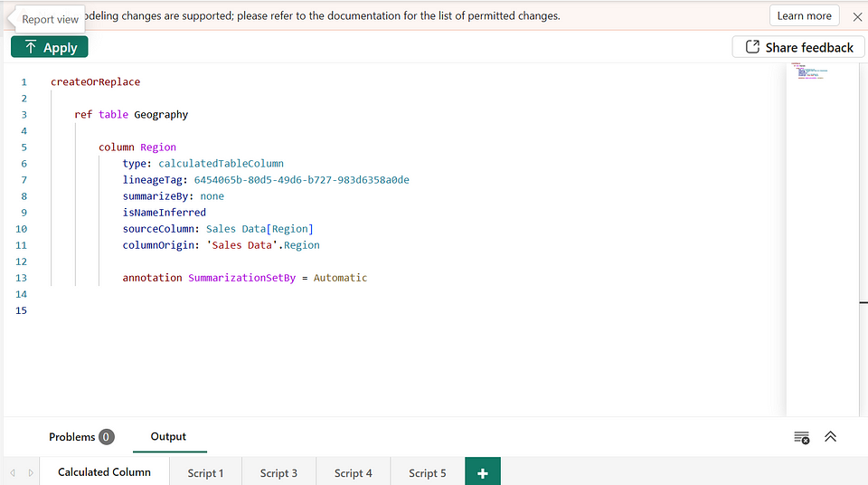Open the Script 3 tab

[278, 473]
